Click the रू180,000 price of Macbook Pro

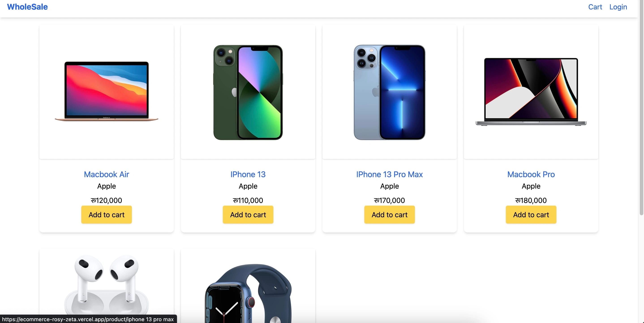(531, 200)
